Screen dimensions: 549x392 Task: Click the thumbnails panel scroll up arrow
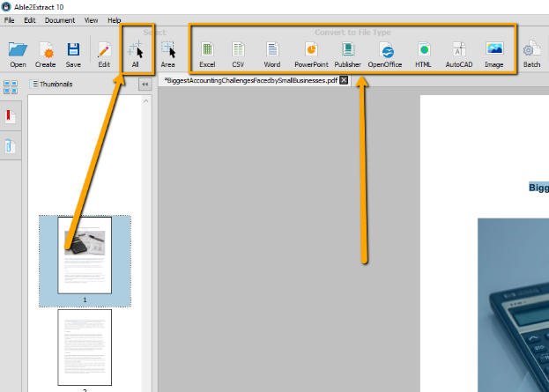point(146,101)
